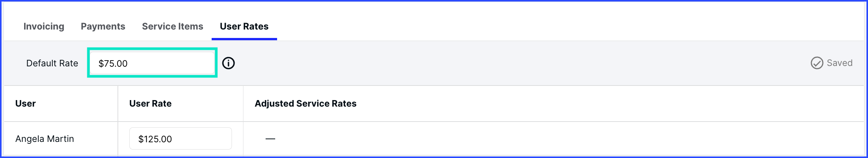Click the Saved checkmark circle icon

(x=817, y=63)
